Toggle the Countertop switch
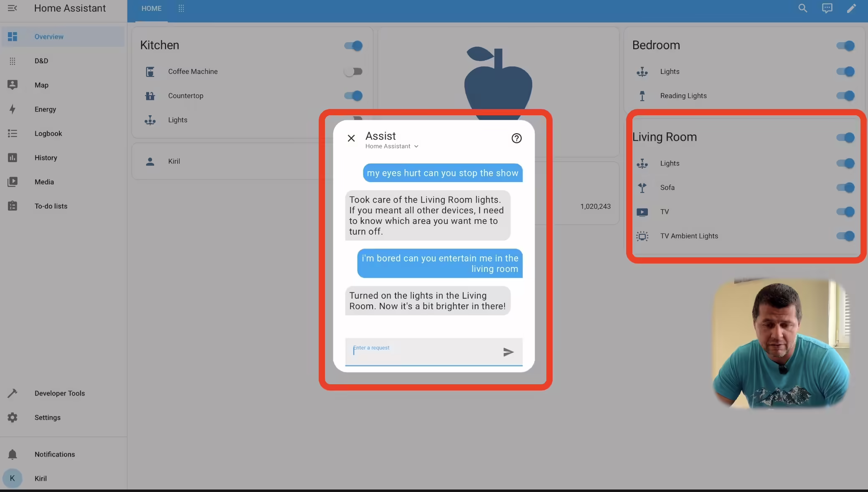Viewport: 868px width, 492px height. coord(353,96)
